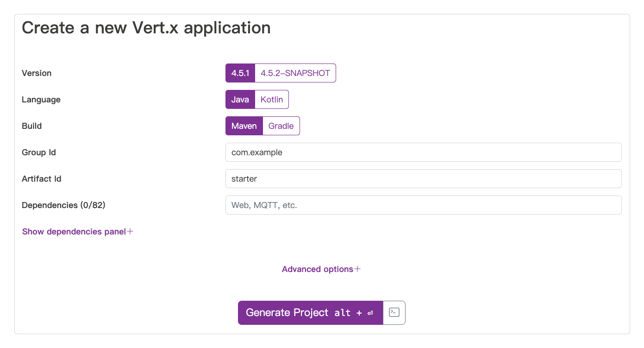Select version 4.5.1
644x348 pixels.
(x=240, y=73)
